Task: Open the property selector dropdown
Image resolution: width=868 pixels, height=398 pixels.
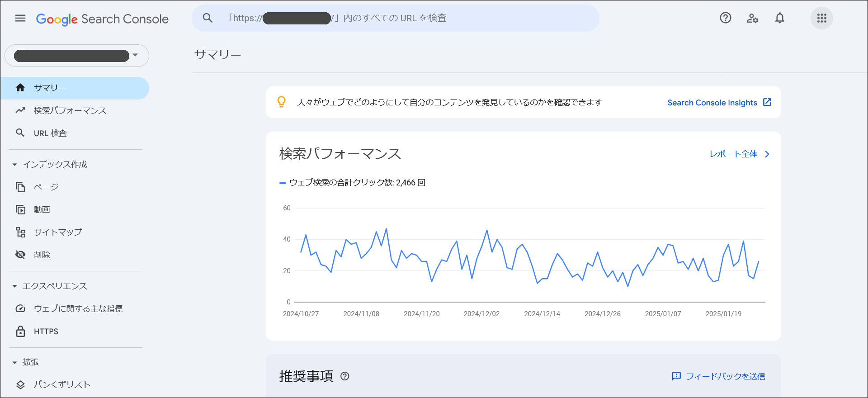Action: [77, 56]
